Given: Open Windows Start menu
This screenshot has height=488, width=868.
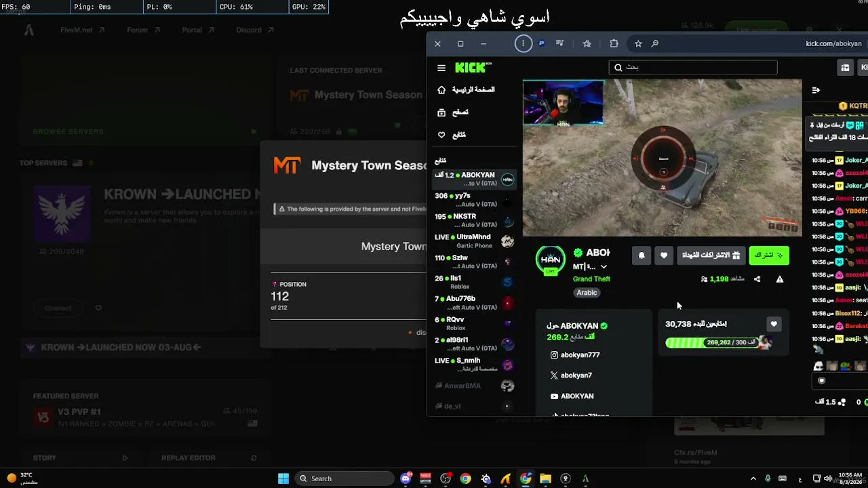Looking at the screenshot, I should (283, 479).
